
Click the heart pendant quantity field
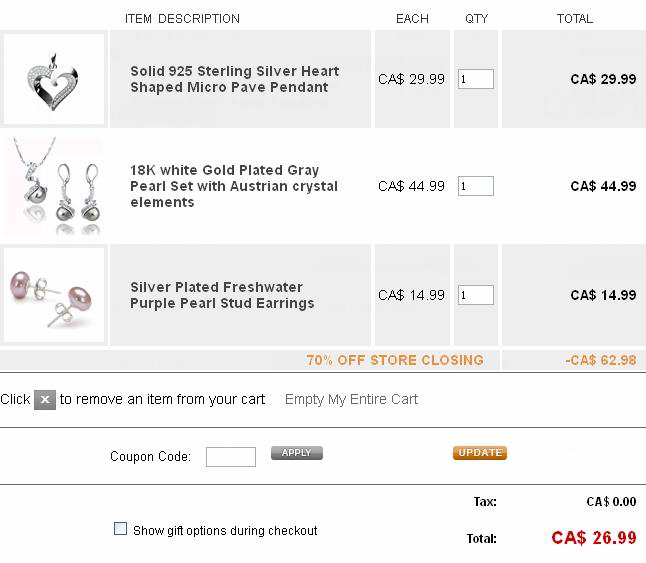click(x=476, y=79)
